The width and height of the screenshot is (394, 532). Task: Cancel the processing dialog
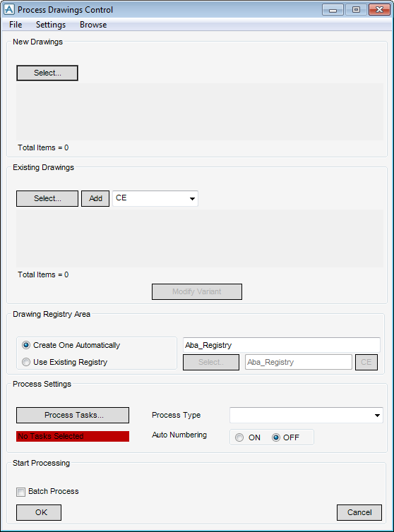click(x=359, y=512)
